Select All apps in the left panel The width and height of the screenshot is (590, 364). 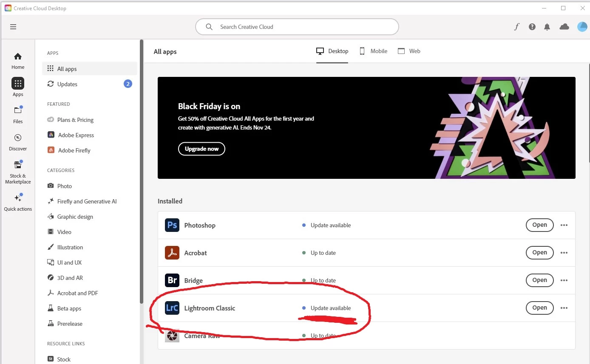(90, 69)
